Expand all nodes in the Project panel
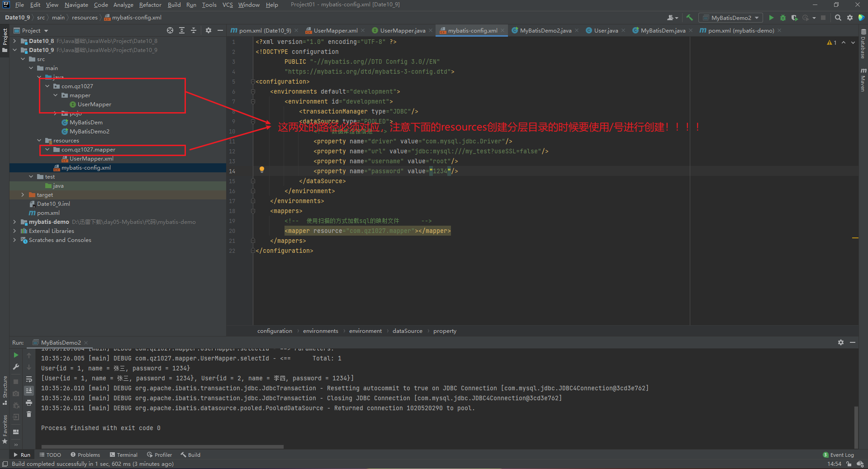Image resolution: width=868 pixels, height=469 pixels. 182,30
